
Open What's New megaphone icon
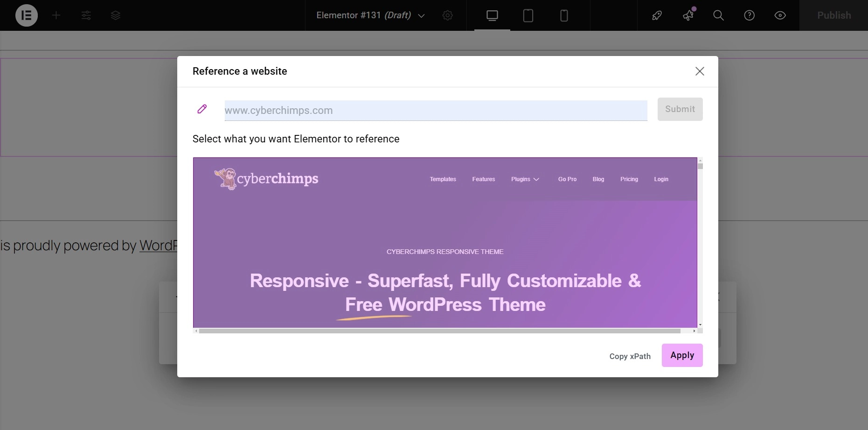(x=688, y=15)
